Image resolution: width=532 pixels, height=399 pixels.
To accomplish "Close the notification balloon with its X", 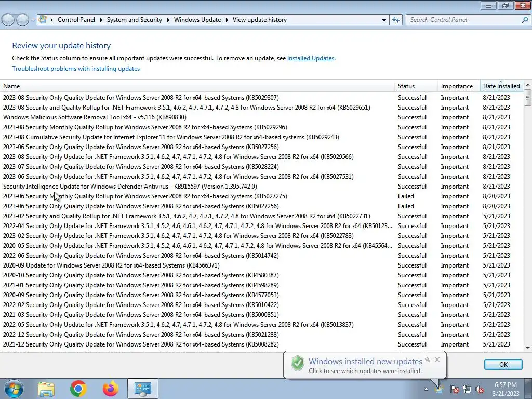I will (437, 360).
